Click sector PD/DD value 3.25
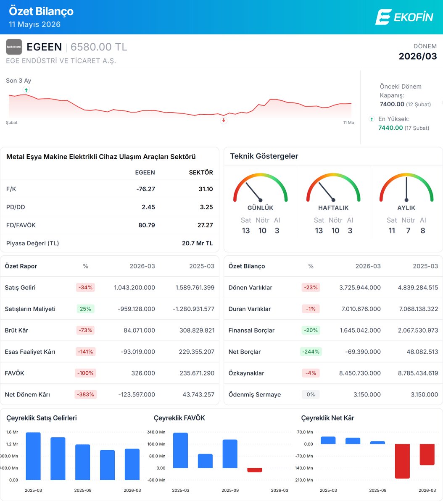443x504 pixels. point(206,207)
